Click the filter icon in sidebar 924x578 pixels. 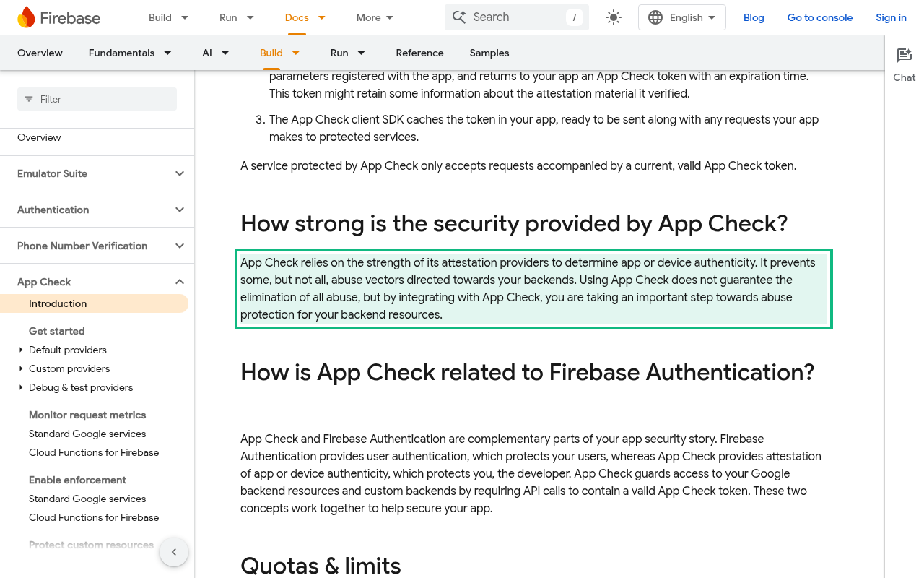pos(29,99)
